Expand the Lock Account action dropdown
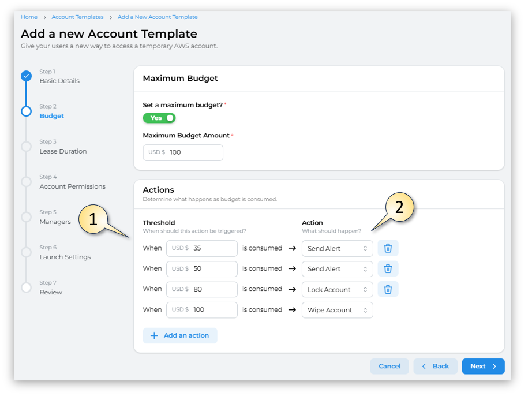The width and height of the screenshot is (532, 396). 337,289
